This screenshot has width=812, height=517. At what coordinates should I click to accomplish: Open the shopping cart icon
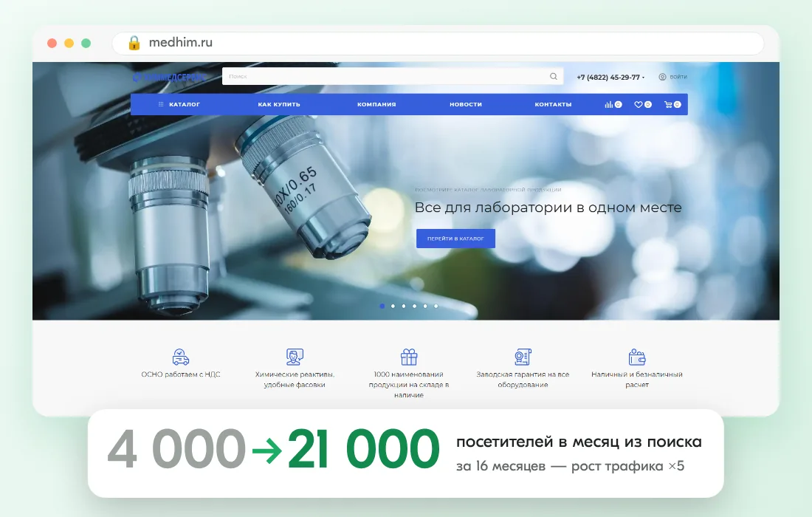click(x=669, y=105)
